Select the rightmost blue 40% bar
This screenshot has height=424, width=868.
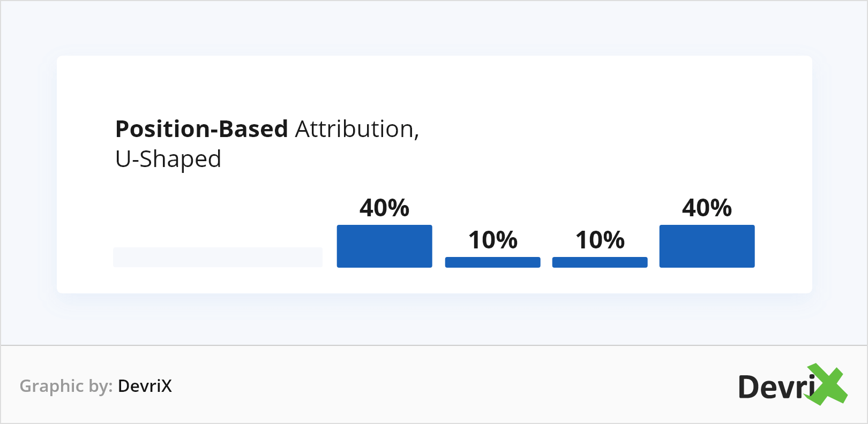(707, 246)
